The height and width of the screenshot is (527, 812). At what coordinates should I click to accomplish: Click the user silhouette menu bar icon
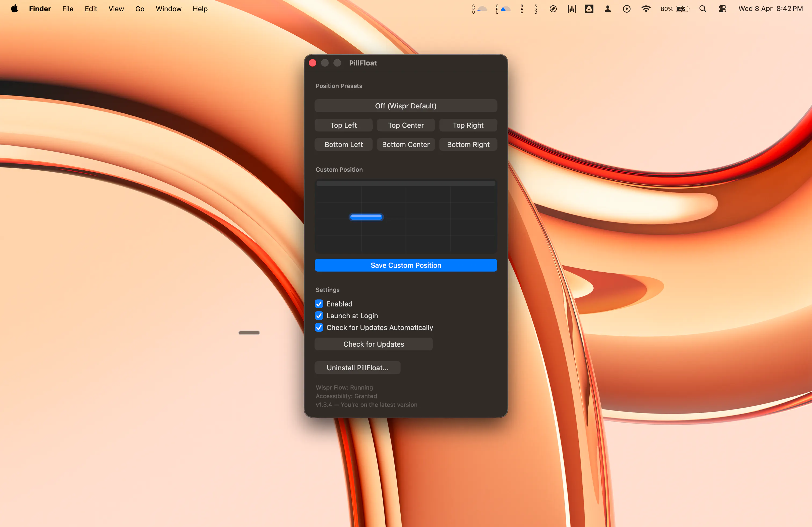click(x=608, y=9)
